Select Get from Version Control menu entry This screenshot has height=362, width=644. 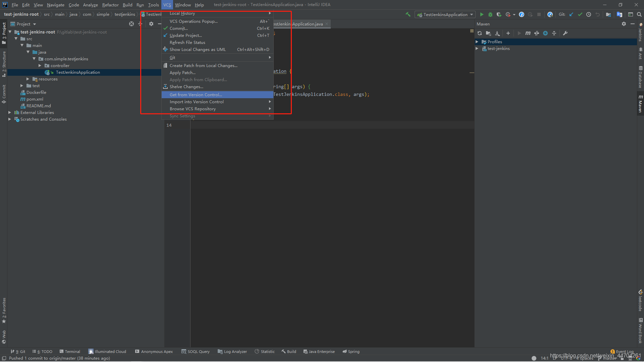217,95
